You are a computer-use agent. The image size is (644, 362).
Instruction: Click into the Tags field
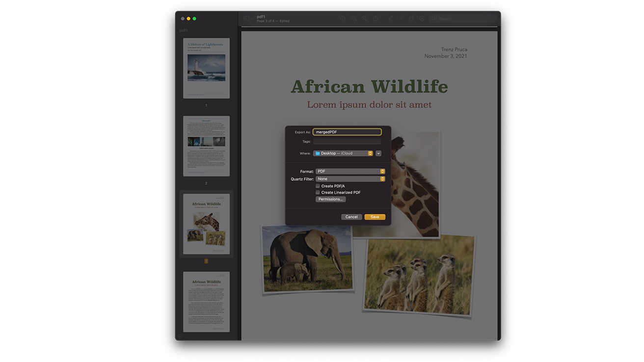tap(347, 141)
